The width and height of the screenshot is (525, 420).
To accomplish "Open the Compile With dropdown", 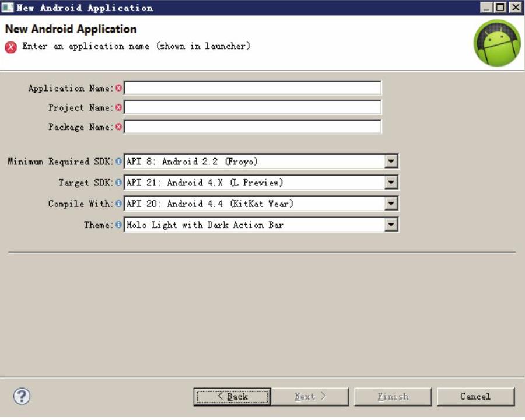I will click(x=391, y=204).
